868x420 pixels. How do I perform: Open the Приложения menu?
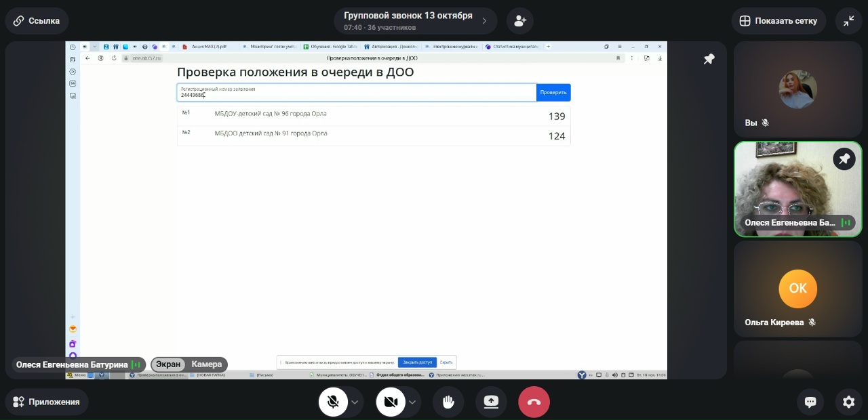47,402
